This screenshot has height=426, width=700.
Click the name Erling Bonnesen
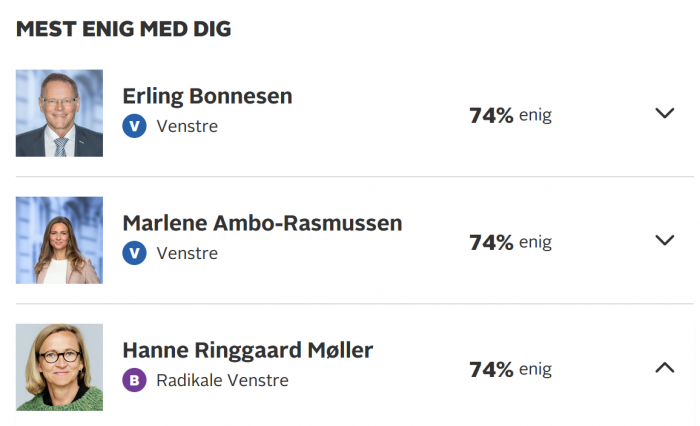pyautogui.click(x=208, y=96)
